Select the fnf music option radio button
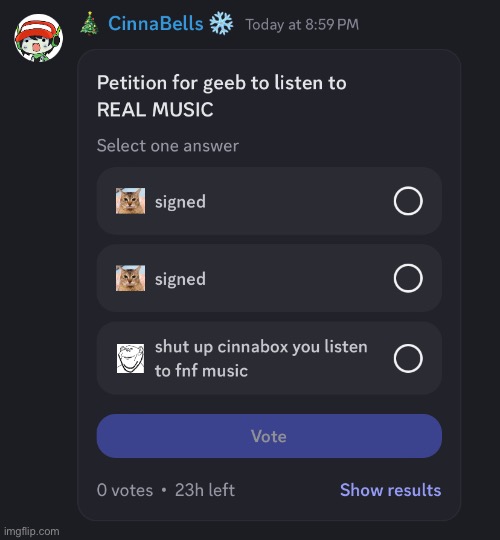The width and height of the screenshot is (500, 540). point(408,358)
